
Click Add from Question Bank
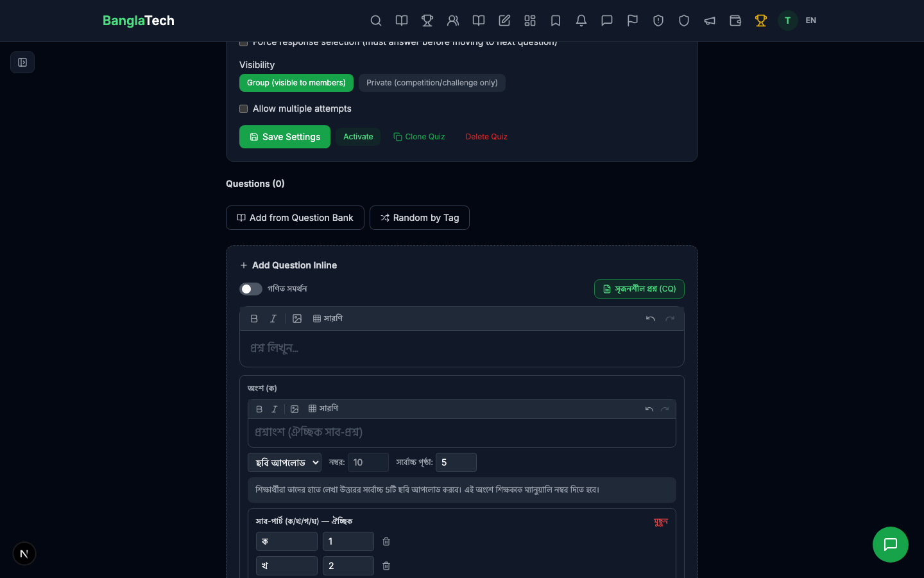point(295,218)
